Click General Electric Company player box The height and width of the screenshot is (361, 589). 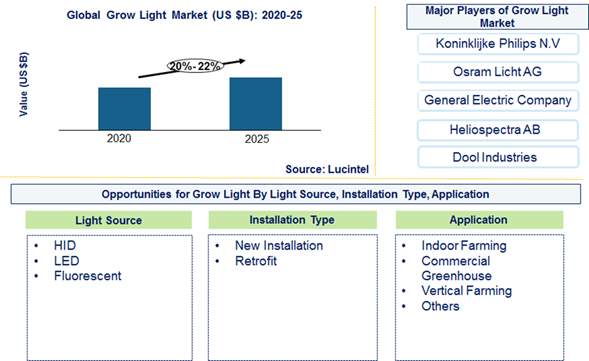498,100
